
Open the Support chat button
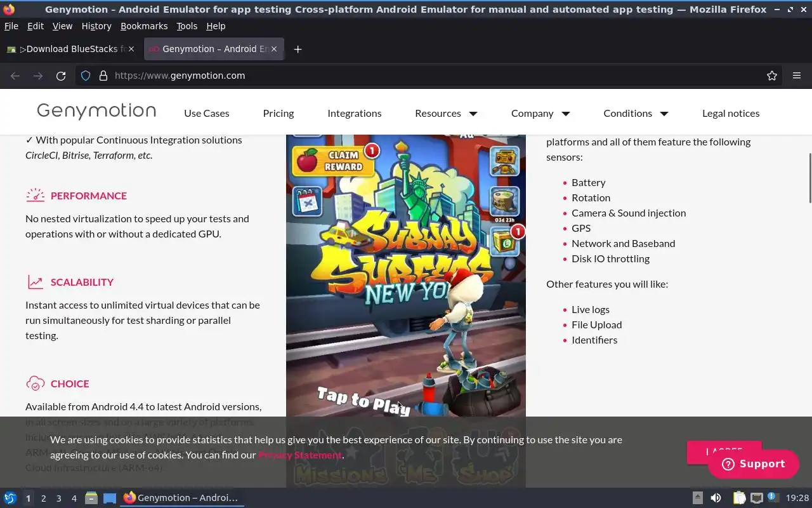(754, 464)
